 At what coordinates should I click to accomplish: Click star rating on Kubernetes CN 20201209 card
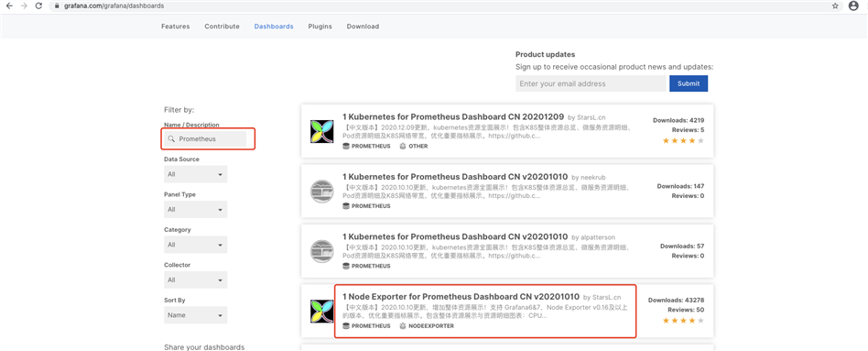684,141
